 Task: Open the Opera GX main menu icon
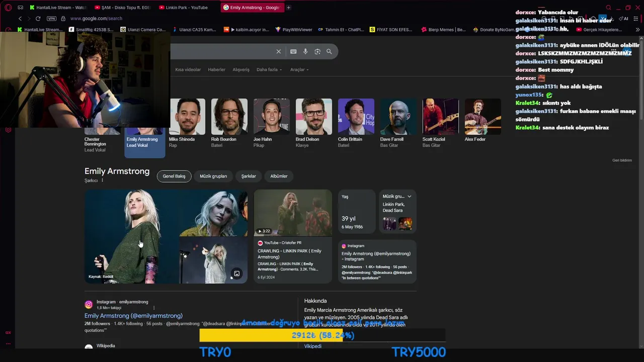pyautogui.click(x=8, y=8)
